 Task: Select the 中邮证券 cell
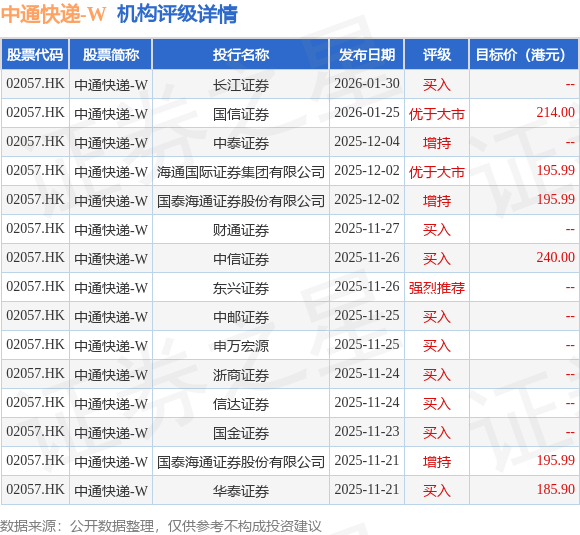(241, 317)
